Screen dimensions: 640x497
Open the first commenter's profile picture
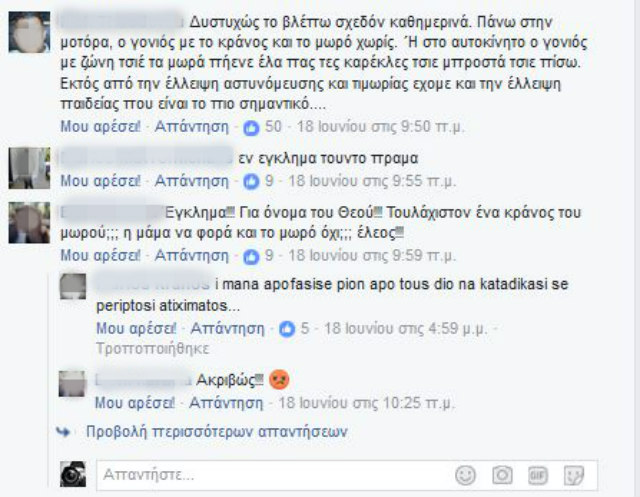pyautogui.click(x=29, y=32)
